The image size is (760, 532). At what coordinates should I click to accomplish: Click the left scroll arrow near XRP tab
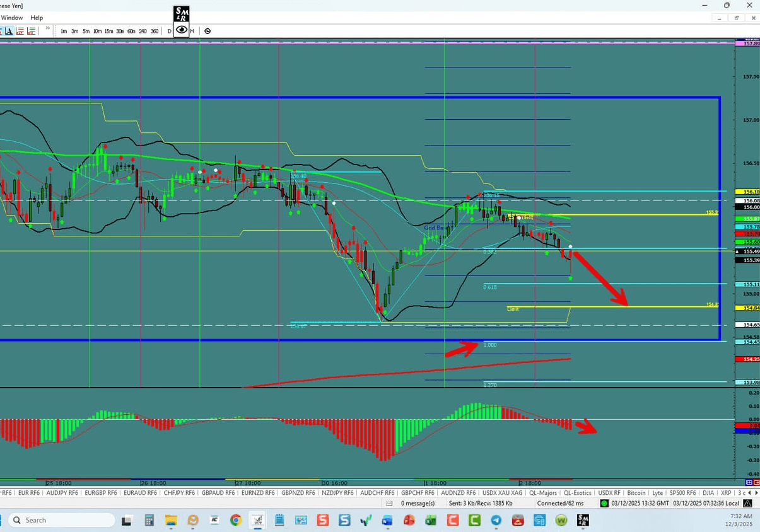point(749,494)
